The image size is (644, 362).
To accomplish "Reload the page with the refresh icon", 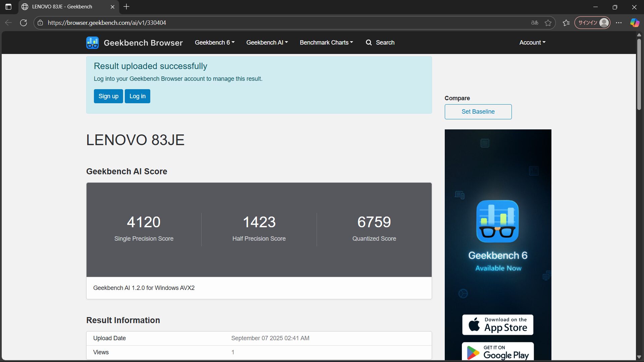I will tap(23, 23).
